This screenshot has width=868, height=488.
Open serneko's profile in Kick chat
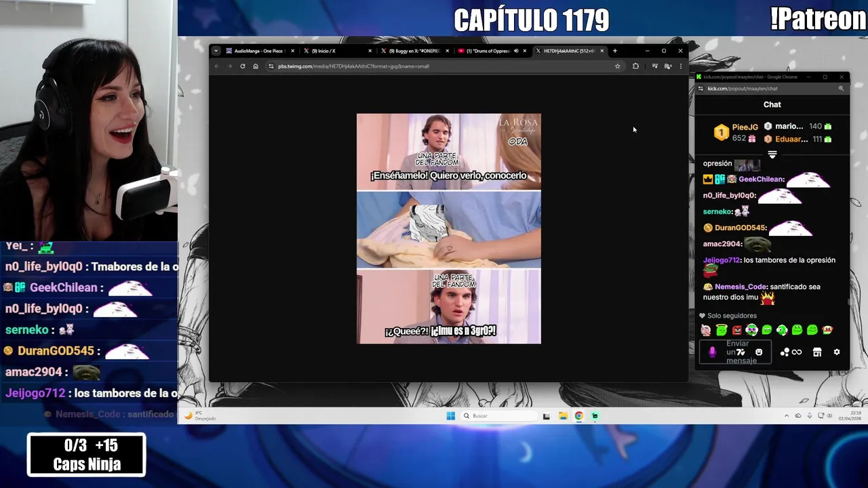click(x=716, y=211)
